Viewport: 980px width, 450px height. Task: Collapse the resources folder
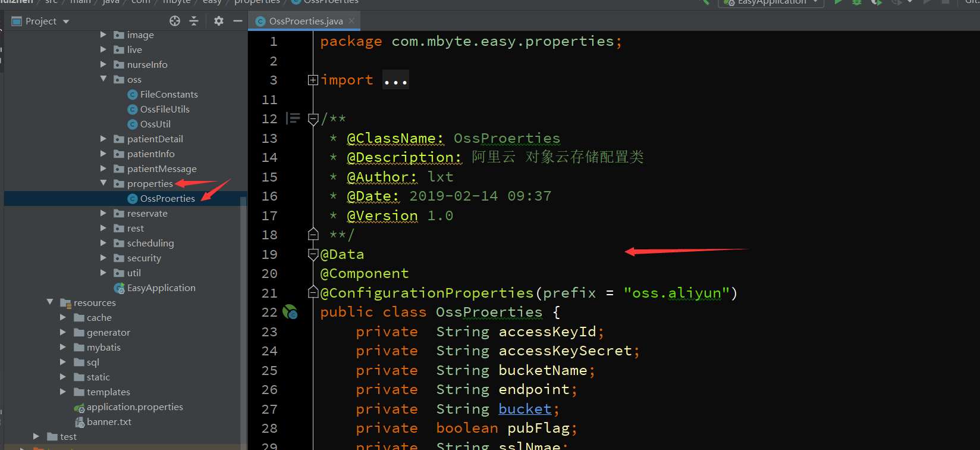(x=50, y=302)
